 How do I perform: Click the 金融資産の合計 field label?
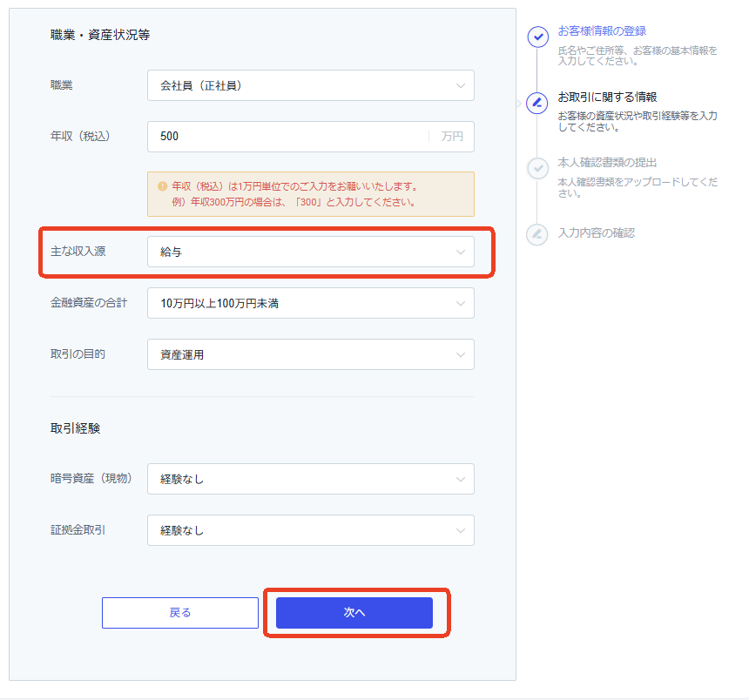[x=89, y=303]
